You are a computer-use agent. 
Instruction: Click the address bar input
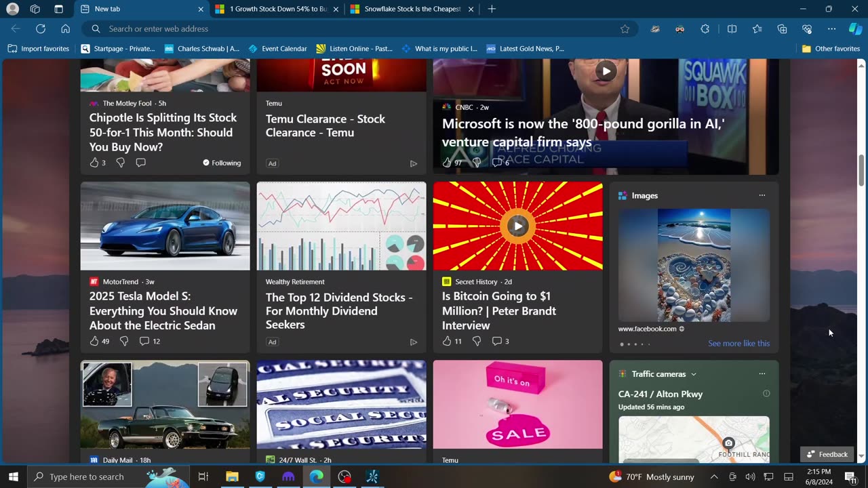click(x=359, y=28)
